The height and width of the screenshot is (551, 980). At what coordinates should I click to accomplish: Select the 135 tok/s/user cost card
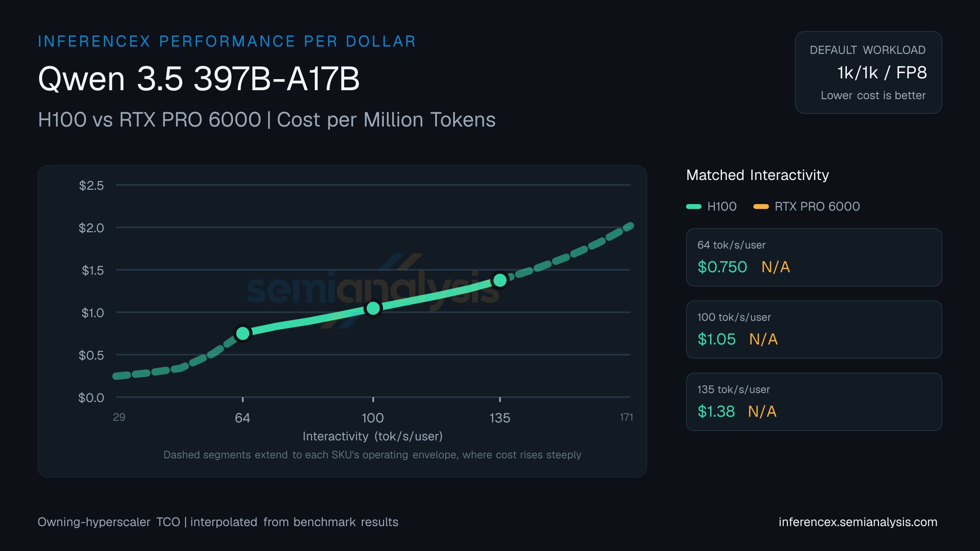point(814,402)
